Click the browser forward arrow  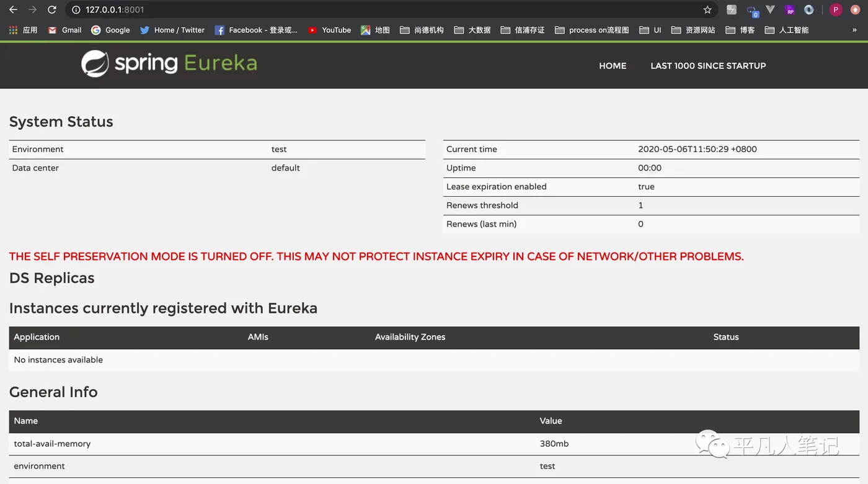pyautogui.click(x=33, y=10)
